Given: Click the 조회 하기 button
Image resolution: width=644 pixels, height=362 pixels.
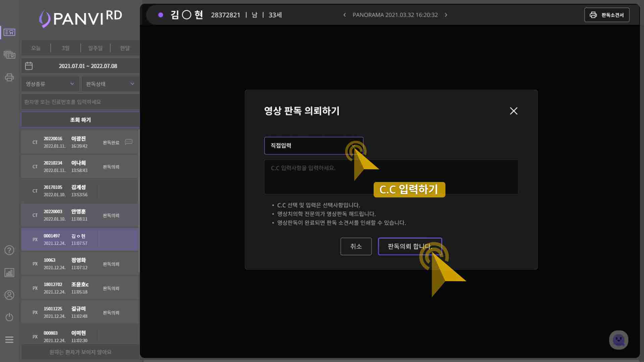Looking at the screenshot, I should 80,120.
